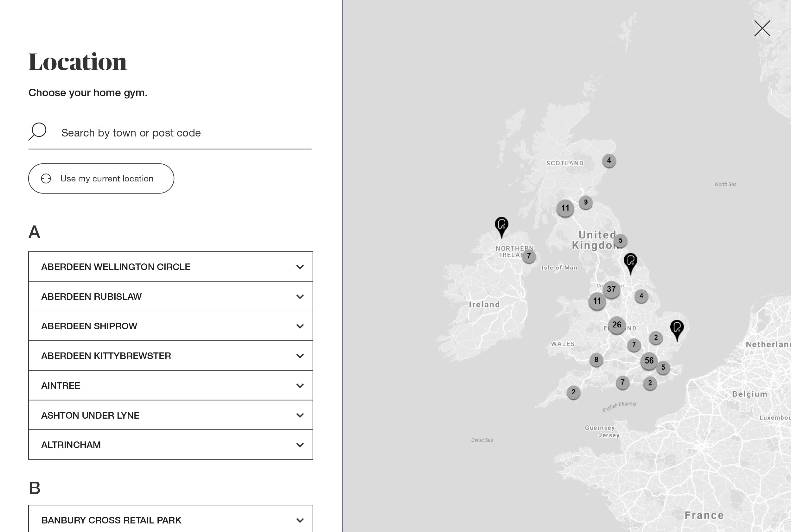Screen dimensions: 791x532
Task: Click the 8 cluster marker near Wales
Action: 596,360
